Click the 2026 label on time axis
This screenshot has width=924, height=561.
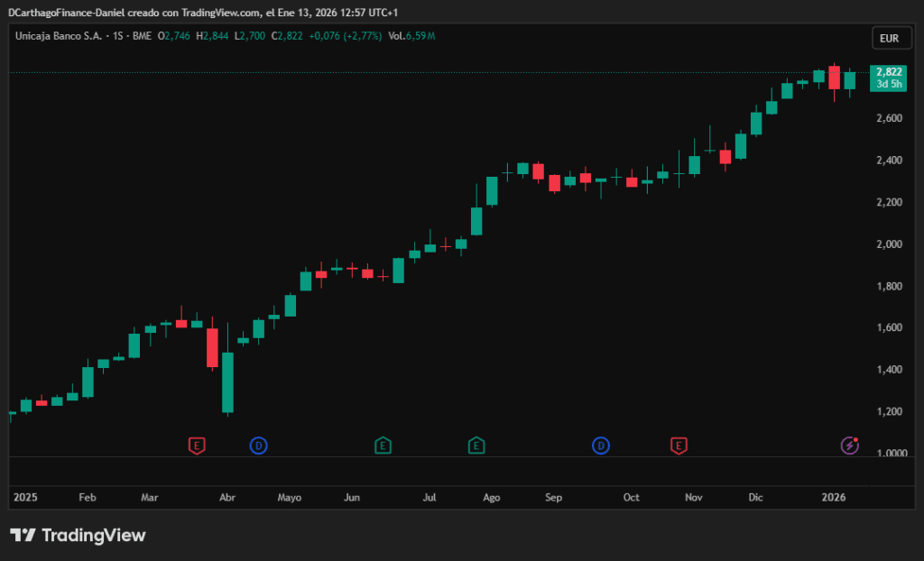tap(833, 497)
